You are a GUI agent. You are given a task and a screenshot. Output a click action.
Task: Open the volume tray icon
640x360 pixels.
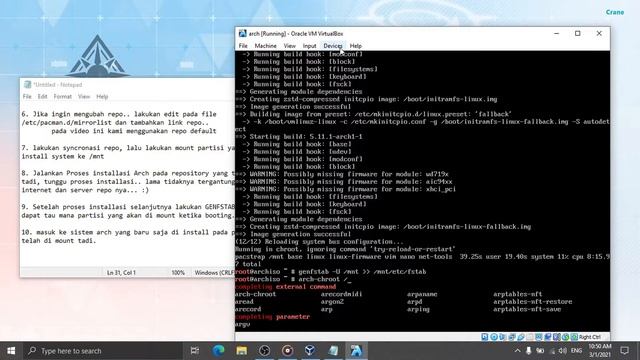coord(563,351)
